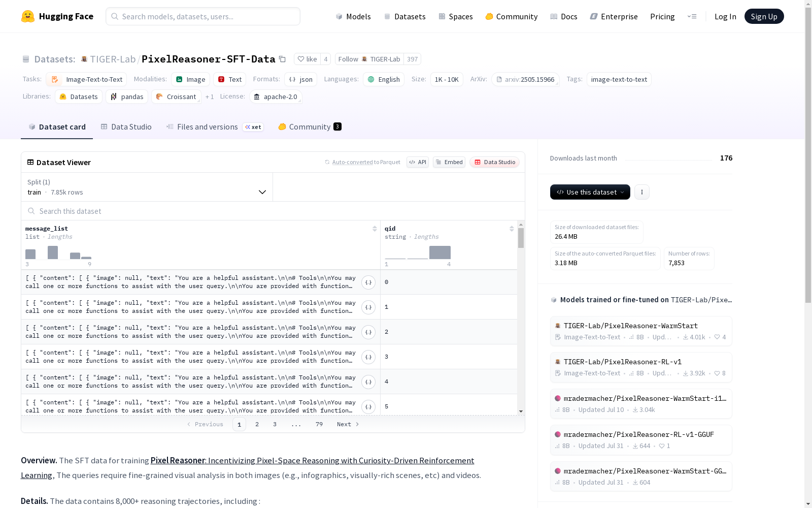Viewport: 812px width, 508px height.
Task: Switch to the Dataset card tab
Action: click(57, 127)
